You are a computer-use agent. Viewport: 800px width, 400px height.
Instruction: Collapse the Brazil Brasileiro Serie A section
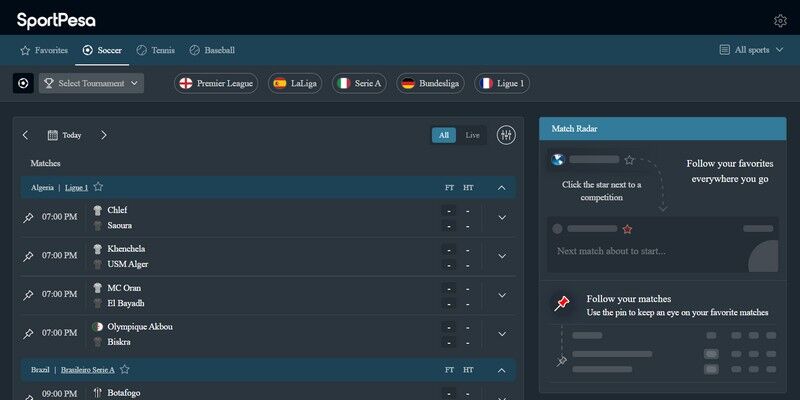502,370
